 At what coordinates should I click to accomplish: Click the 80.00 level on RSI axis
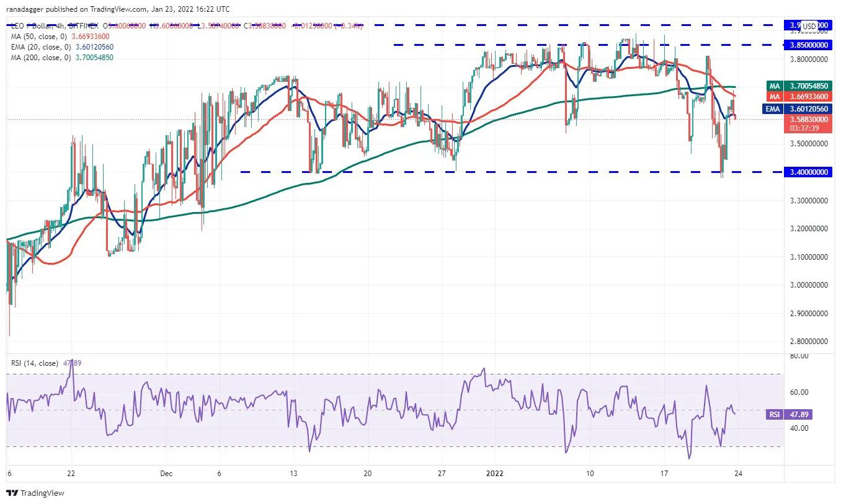pos(799,356)
